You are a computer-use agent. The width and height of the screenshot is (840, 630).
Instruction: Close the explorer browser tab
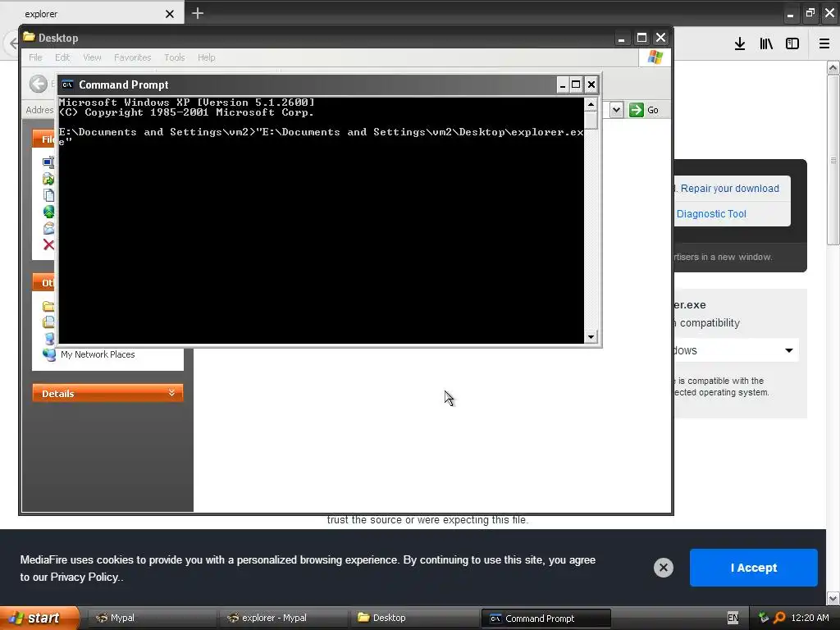tap(170, 14)
